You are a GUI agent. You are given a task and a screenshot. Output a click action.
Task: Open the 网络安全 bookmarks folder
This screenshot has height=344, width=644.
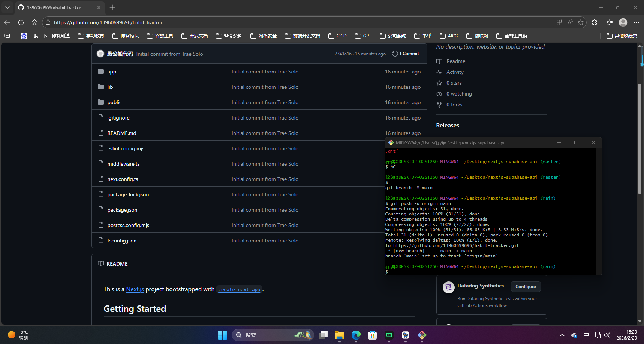tap(264, 36)
